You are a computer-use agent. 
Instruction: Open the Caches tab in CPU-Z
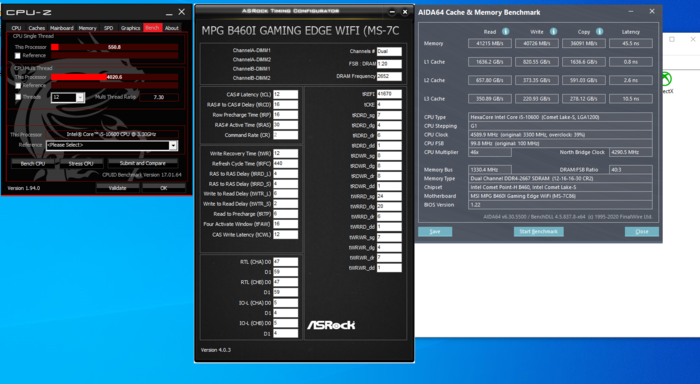click(37, 28)
